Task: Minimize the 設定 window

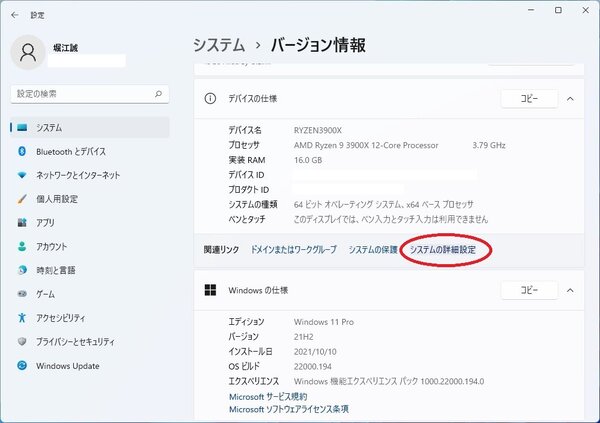Action: tap(531, 10)
